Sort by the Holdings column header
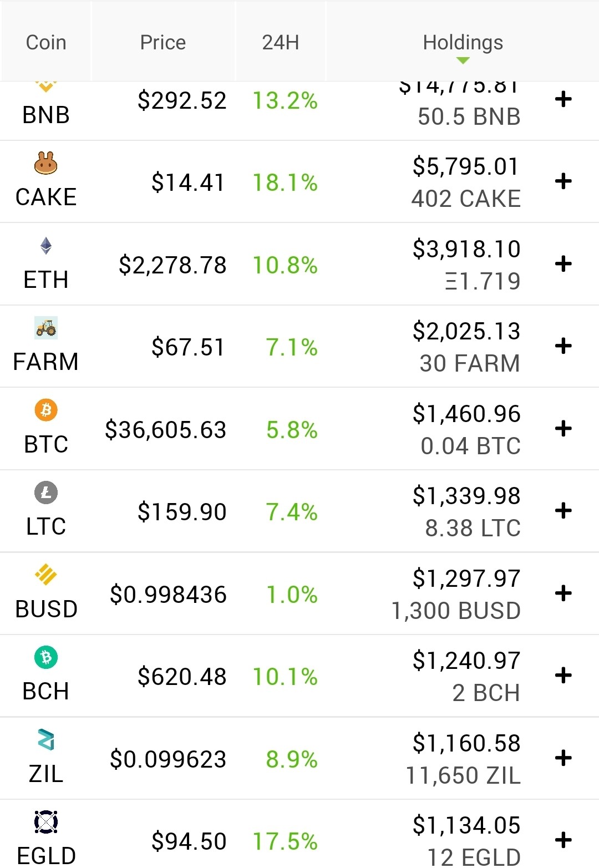 (463, 43)
